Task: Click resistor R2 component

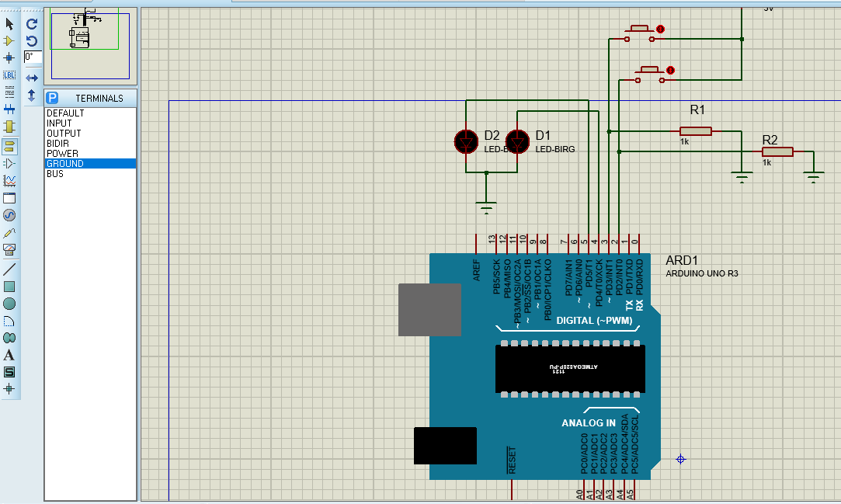Action: click(777, 151)
